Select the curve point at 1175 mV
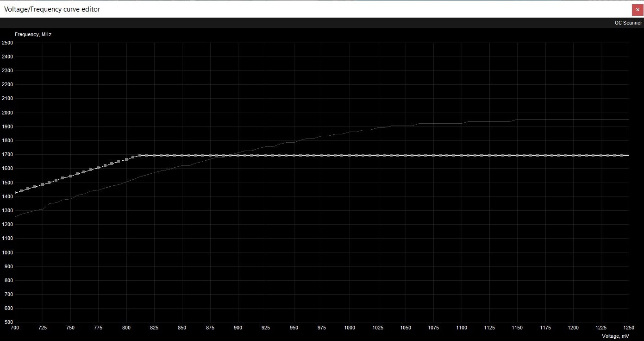Screen dimensions: 644x341 (x=545, y=155)
